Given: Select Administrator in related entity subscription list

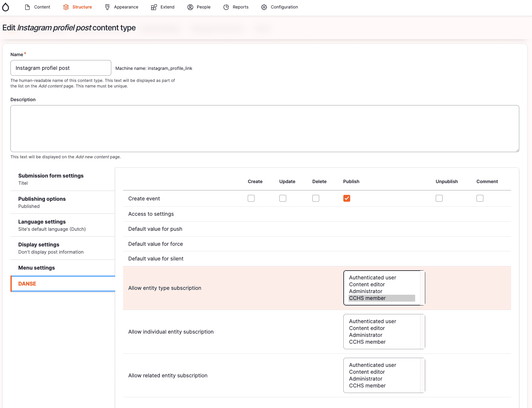Looking at the screenshot, I should [382, 379].
